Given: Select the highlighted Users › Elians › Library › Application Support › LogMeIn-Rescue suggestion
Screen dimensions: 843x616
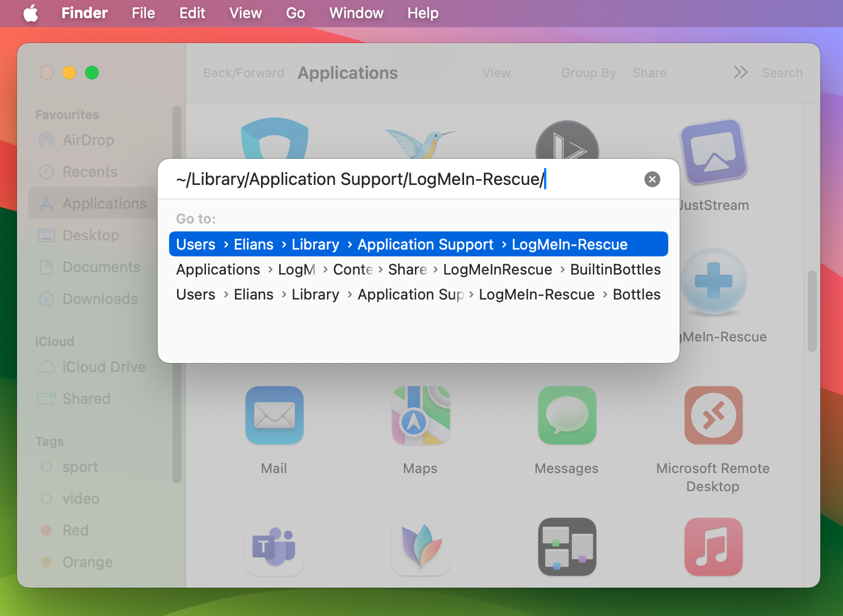Looking at the screenshot, I should tap(419, 244).
